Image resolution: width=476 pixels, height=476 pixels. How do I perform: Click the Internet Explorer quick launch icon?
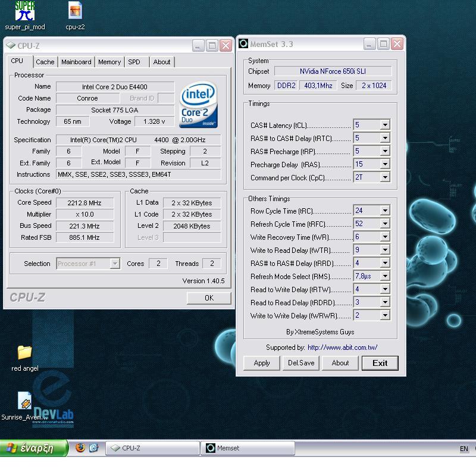click(x=93, y=448)
